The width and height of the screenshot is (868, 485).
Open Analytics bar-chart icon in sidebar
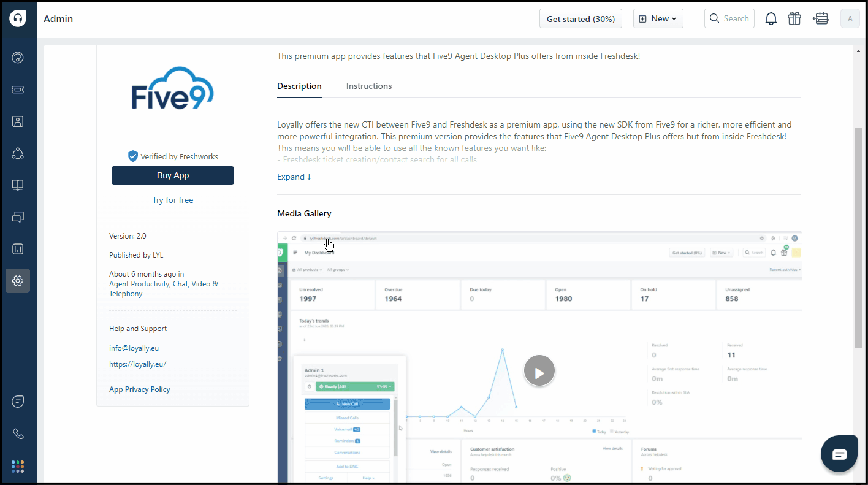(18, 249)
